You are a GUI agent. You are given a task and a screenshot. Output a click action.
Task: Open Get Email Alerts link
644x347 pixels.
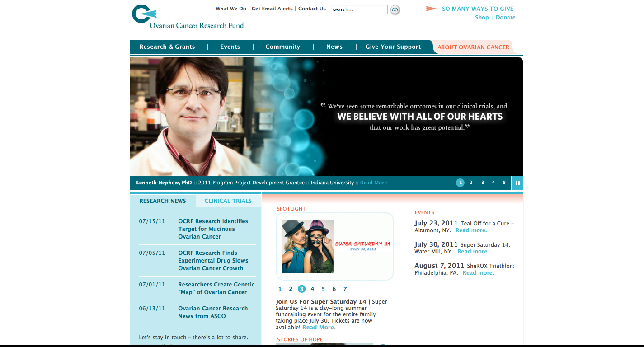click(272, 9)
